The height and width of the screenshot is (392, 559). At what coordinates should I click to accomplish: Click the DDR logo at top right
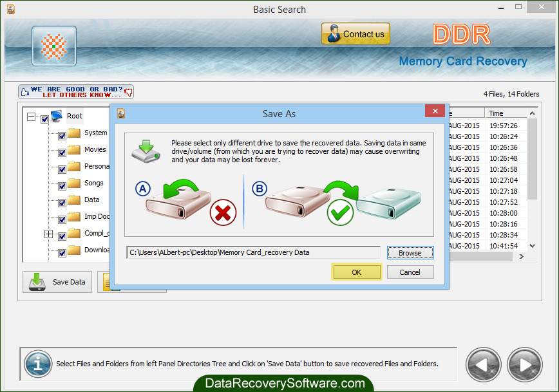pyautogui.click(x=461, y=35)
